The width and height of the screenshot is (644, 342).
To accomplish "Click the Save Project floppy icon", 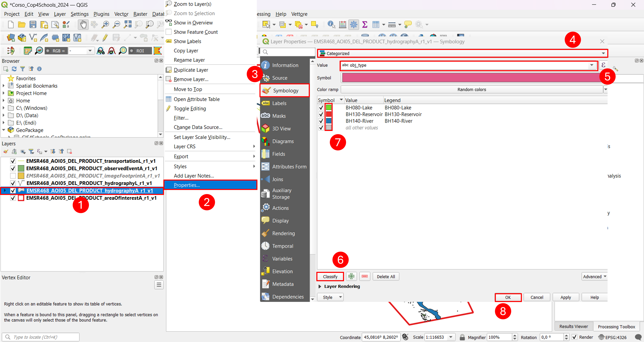I will click(x=33, y=24).
